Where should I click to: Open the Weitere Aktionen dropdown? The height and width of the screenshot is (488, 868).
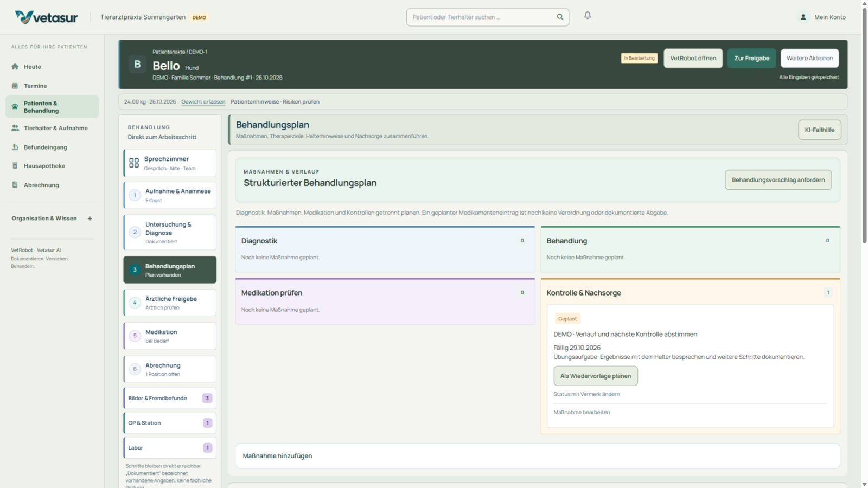809,58
